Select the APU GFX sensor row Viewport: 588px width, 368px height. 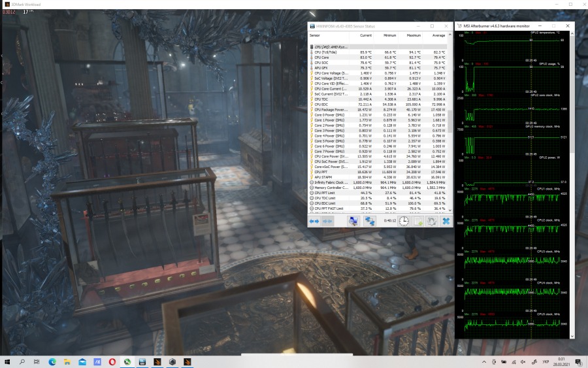pyautogui.click(x=378, y=68)
